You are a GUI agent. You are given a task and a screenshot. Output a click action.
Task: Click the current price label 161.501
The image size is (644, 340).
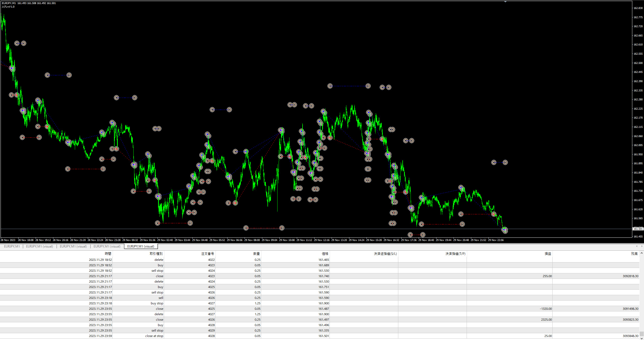637,229
